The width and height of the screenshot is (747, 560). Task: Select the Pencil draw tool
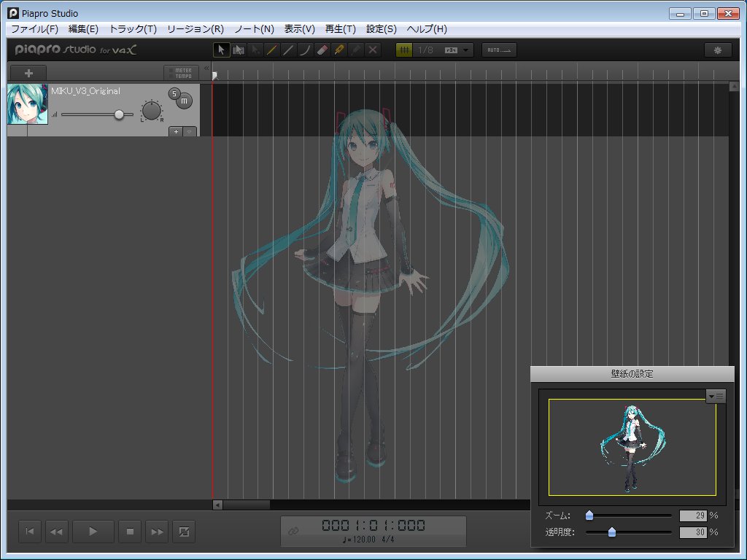[x=271, y=50]
